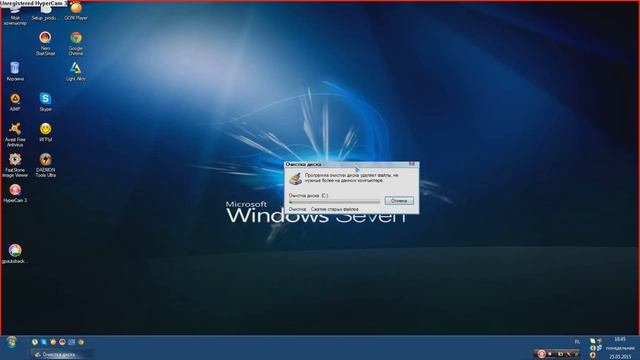
Task: Click the round orange tray icon at bottom
Action: [x=593, y=355]
